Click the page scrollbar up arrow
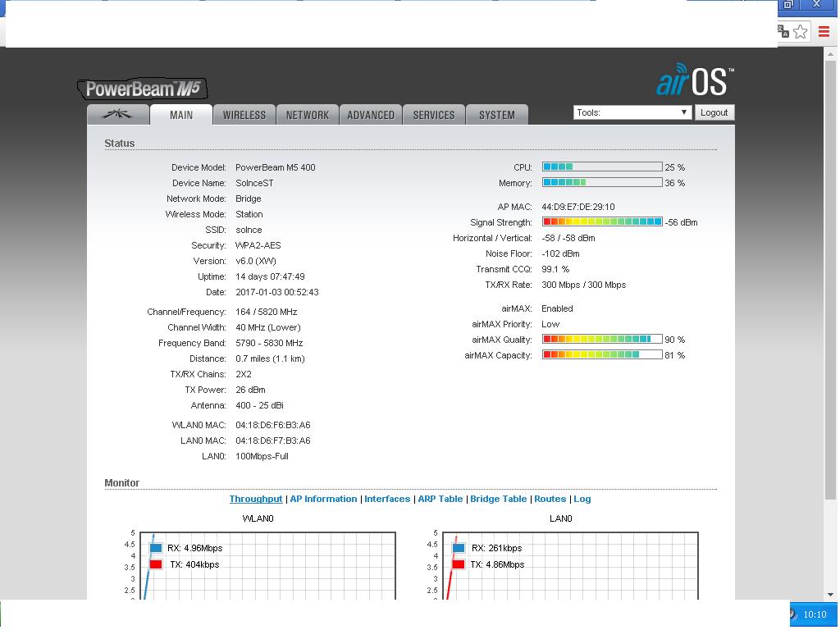 click(831, 54)
